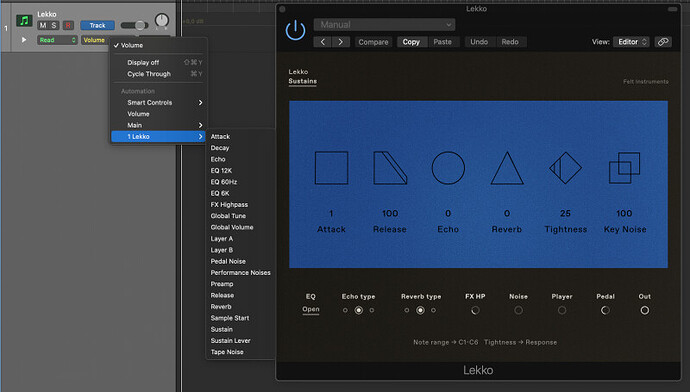Select the middle Echo type radio
The width and height of the screenshot is (690, 392).
tap(359, 310)
